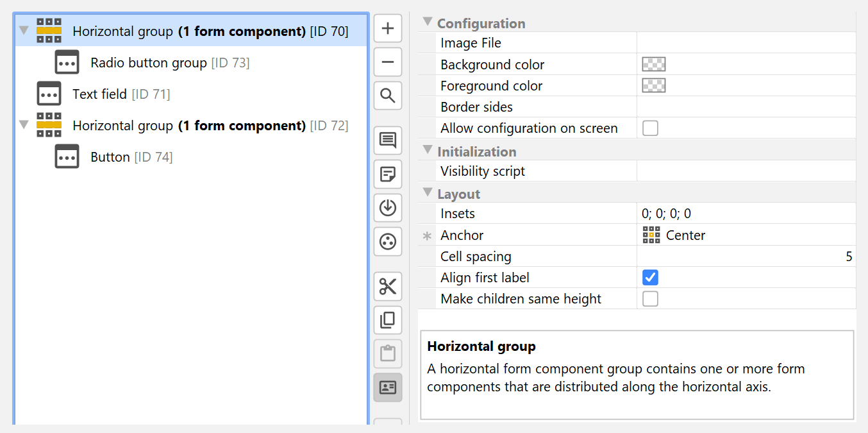868x433 pixels.
Task: Click the copy icon in vertical toolbar
Action: click(388, 320)
